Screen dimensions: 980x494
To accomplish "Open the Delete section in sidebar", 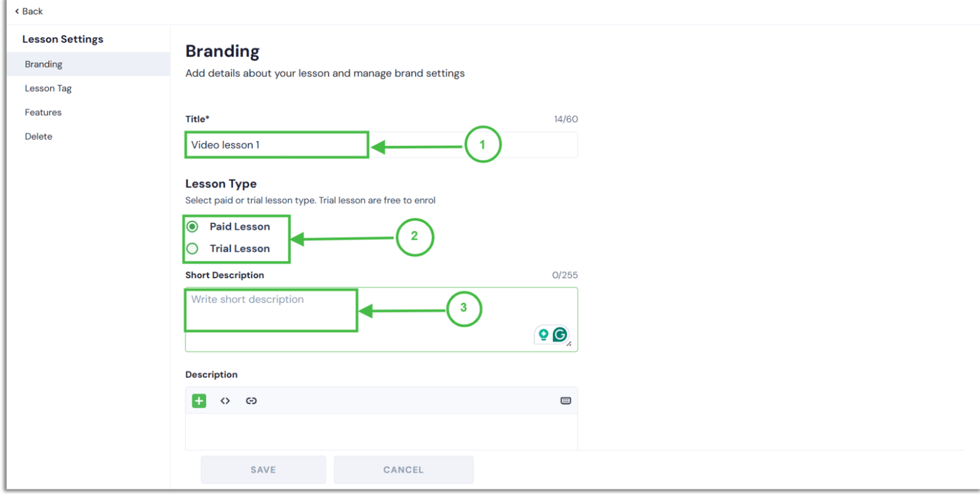I will coord(39,136).
